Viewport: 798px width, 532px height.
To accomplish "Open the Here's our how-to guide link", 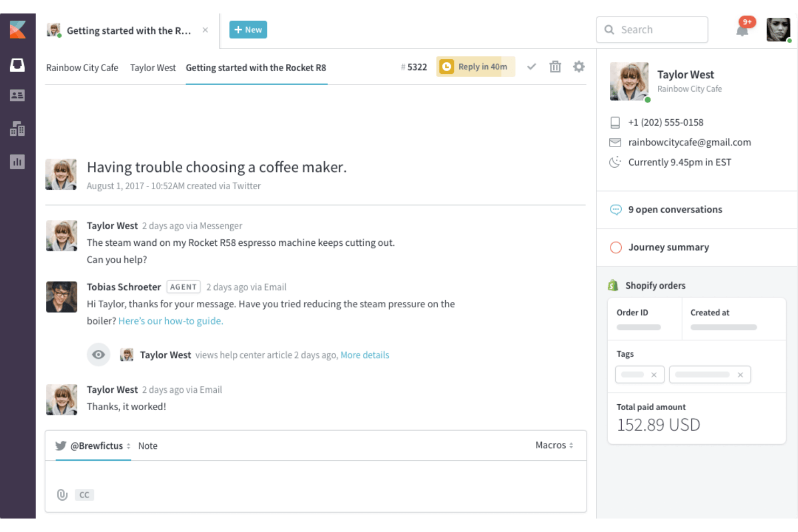I will 171,321.
